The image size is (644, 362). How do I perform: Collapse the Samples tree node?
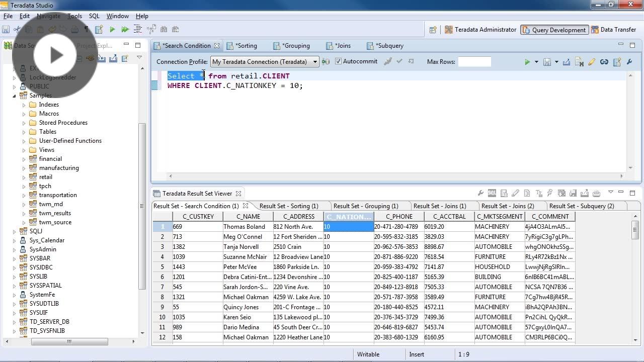pos(14,96)
